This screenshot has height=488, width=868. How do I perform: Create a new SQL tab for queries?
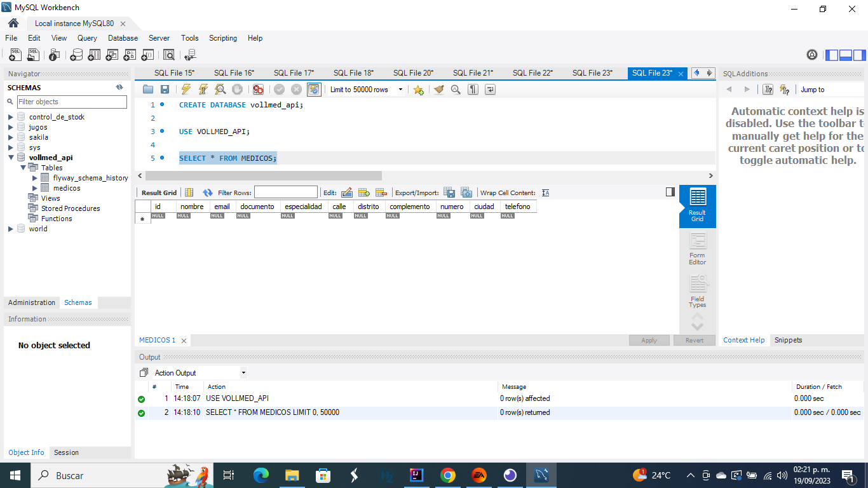[x=15, y=55]
